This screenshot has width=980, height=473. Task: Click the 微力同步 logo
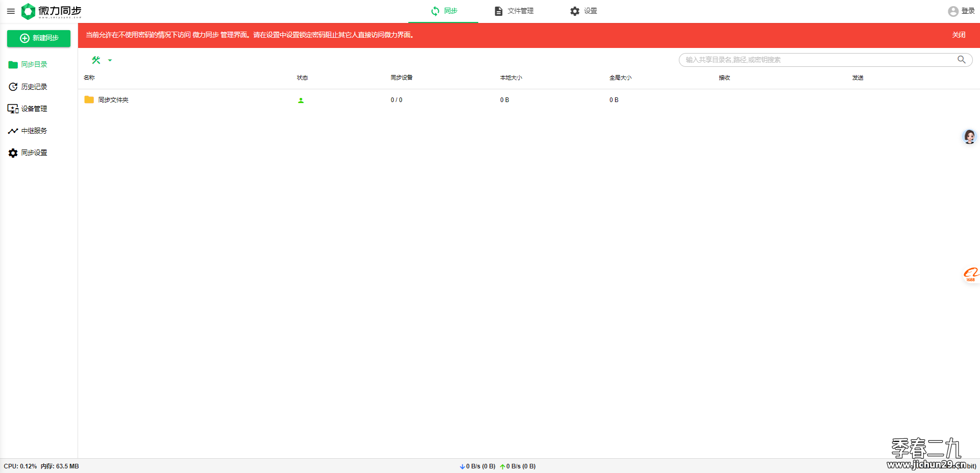(52, 11)
